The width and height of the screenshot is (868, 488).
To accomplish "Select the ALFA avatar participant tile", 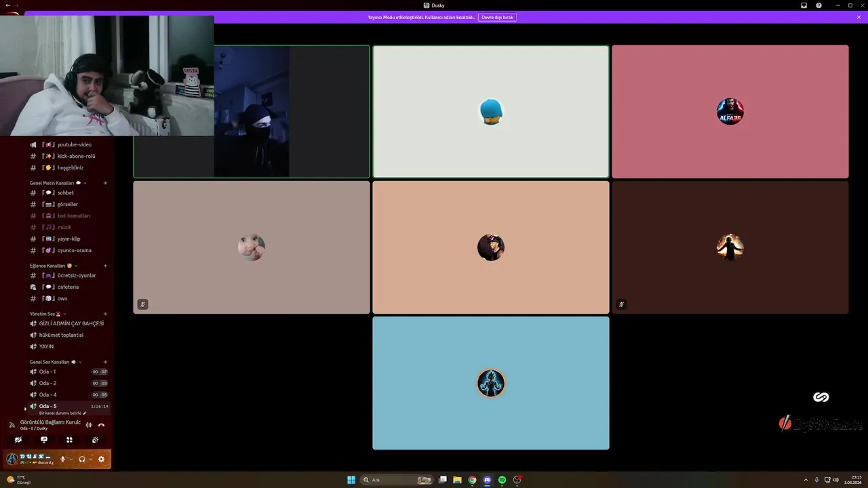I will click(x=730, y=112).
